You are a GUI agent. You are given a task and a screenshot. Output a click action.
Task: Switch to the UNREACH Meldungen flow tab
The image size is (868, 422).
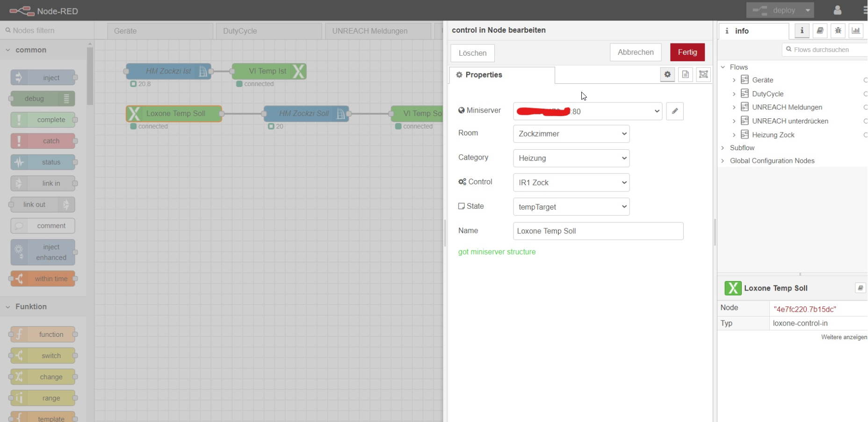point(378,31)
